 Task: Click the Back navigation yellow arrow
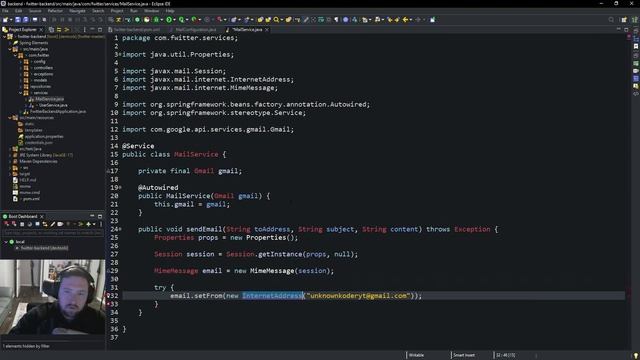(405, 20)
